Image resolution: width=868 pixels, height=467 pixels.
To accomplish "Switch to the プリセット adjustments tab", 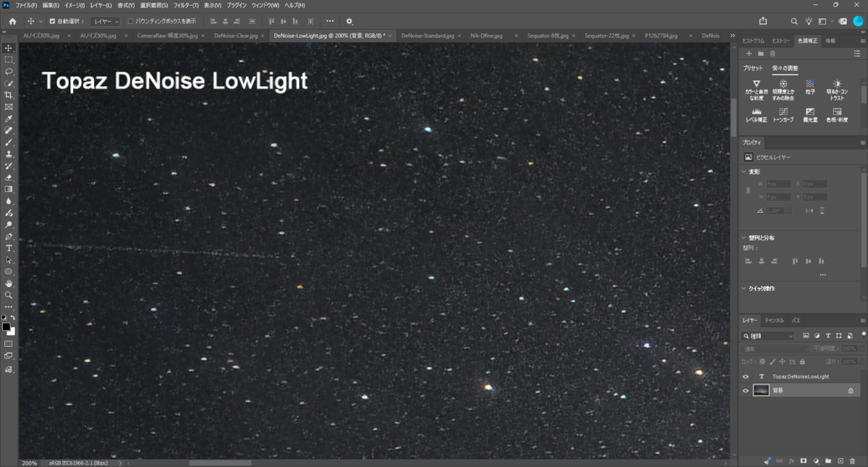I will click(753, 68).
